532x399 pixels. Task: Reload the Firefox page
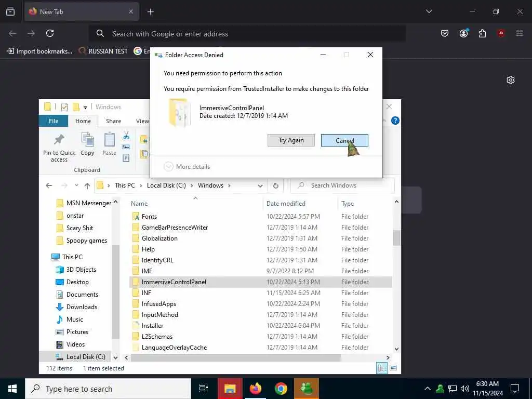[50, 33]
